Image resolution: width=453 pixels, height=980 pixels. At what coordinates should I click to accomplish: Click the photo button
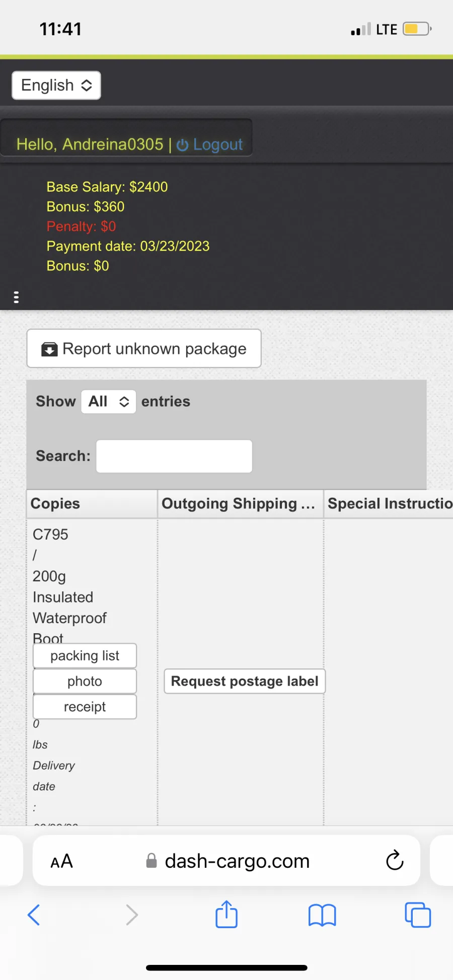coord(85,682)
